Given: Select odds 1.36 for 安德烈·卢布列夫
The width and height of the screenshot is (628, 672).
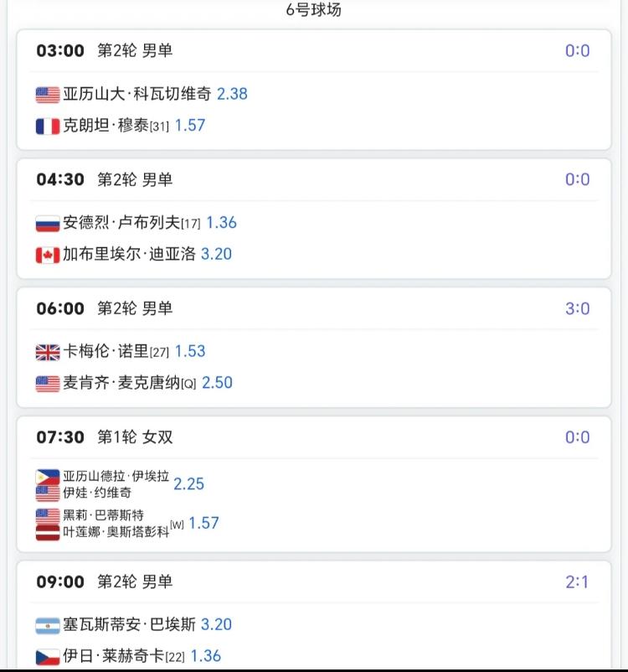Looking at the screenshot, I should (221, 222).
